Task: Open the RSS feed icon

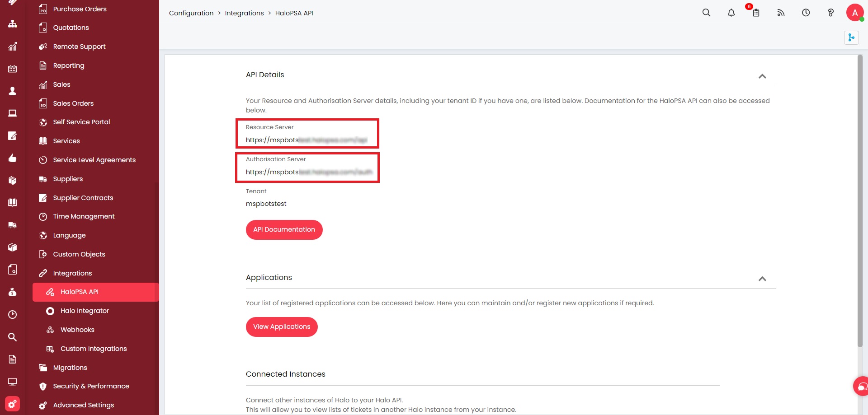Action: click(781, 13)
